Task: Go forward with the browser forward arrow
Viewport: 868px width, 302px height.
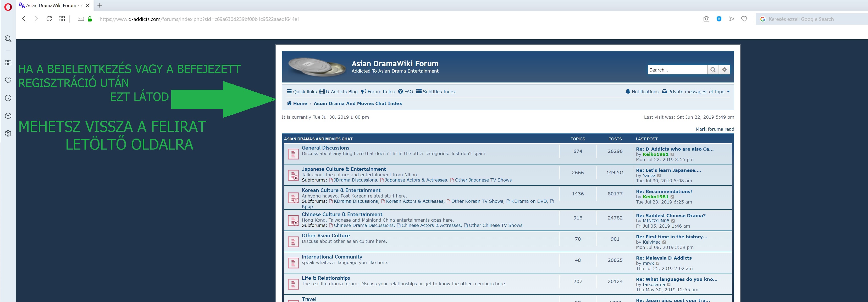Action: [x=36, y=19]
